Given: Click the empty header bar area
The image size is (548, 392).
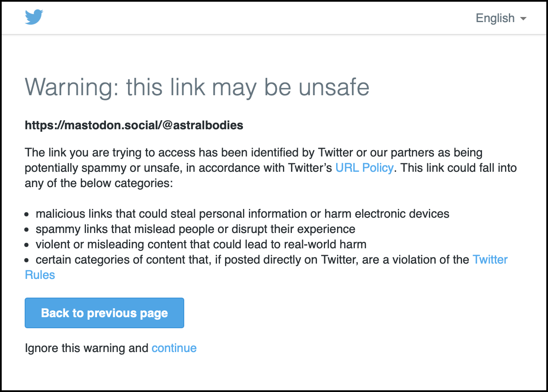Looking at the screenshot, I should point(255,18).
